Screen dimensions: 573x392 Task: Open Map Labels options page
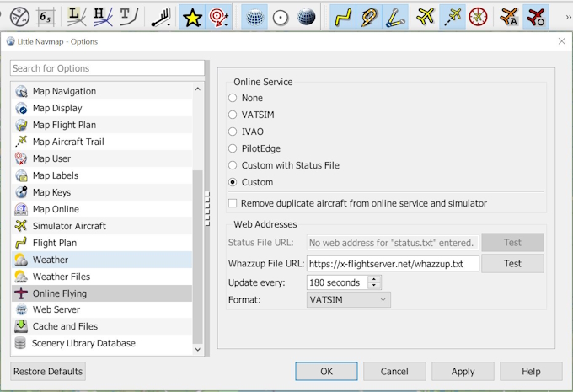pos(102,175)
